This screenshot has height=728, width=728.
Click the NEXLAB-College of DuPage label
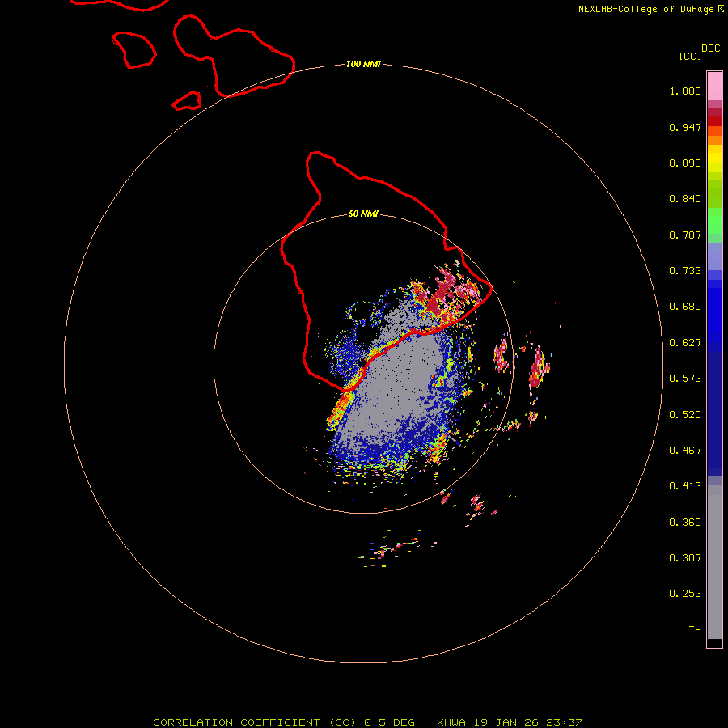coord(650,9)
